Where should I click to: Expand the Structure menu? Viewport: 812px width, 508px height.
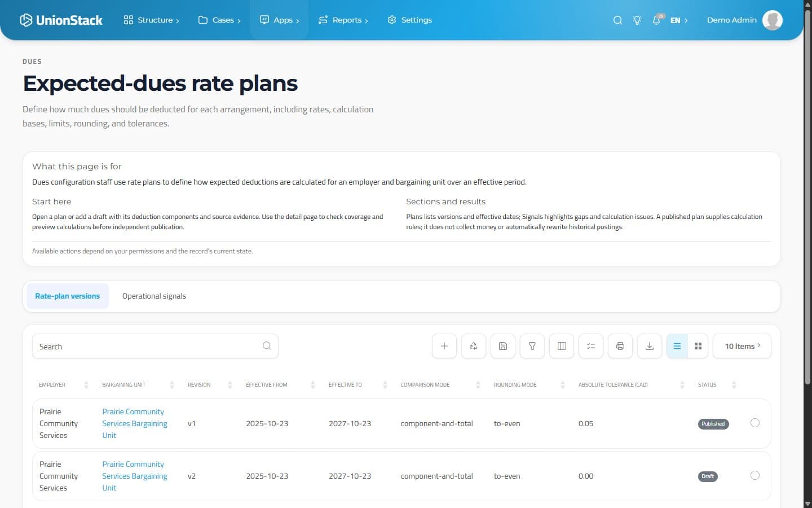click(x=152, y=20)
